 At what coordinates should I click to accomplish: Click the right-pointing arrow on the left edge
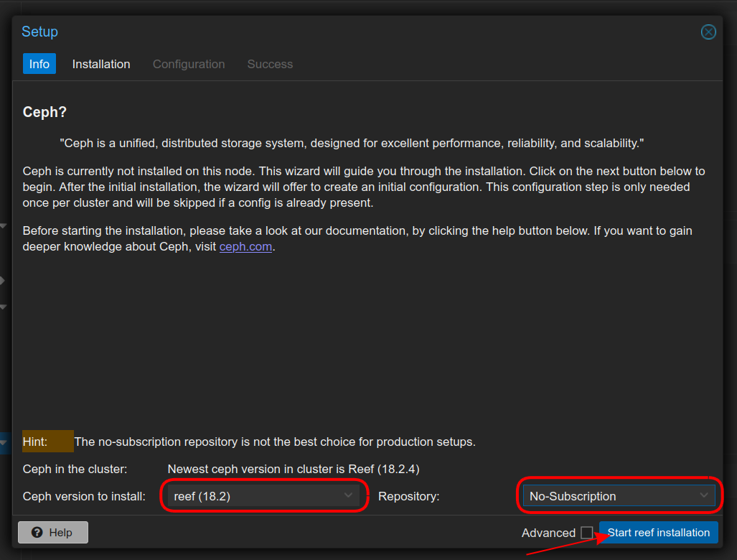(3, 280)
